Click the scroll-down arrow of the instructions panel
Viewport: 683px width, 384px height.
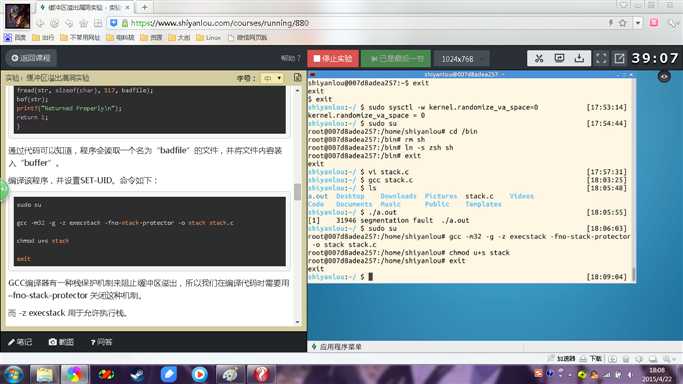point(298,322)
